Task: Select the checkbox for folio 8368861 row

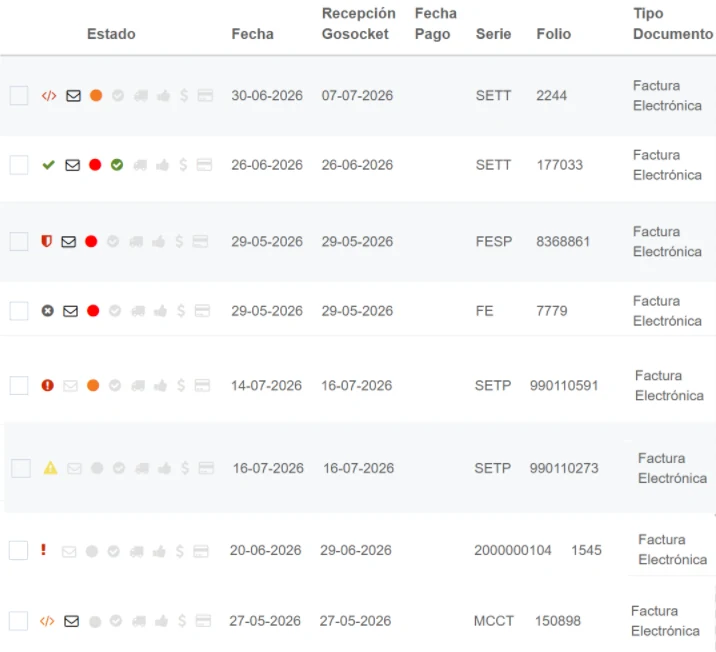Action: pyautogui.click(x=19, y=241)
